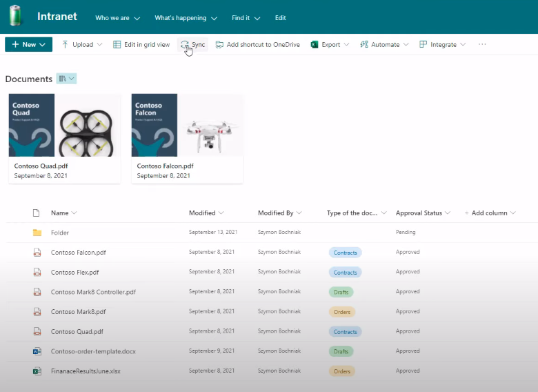The image size is (538, 392).
Task: Sort by the Name column header
Action: point(63,213)
